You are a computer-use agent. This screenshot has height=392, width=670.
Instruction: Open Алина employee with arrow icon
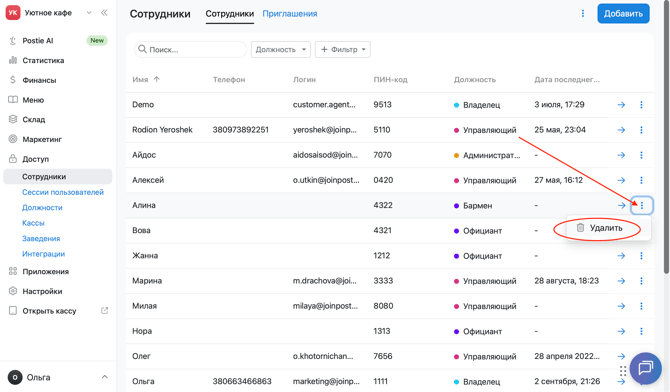(621, 206)
